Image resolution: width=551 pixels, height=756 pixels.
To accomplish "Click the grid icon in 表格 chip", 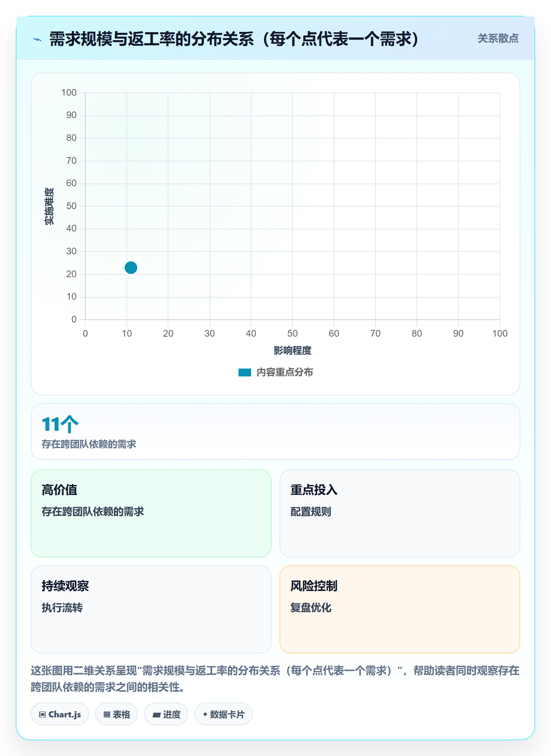I will click(107, 715).
